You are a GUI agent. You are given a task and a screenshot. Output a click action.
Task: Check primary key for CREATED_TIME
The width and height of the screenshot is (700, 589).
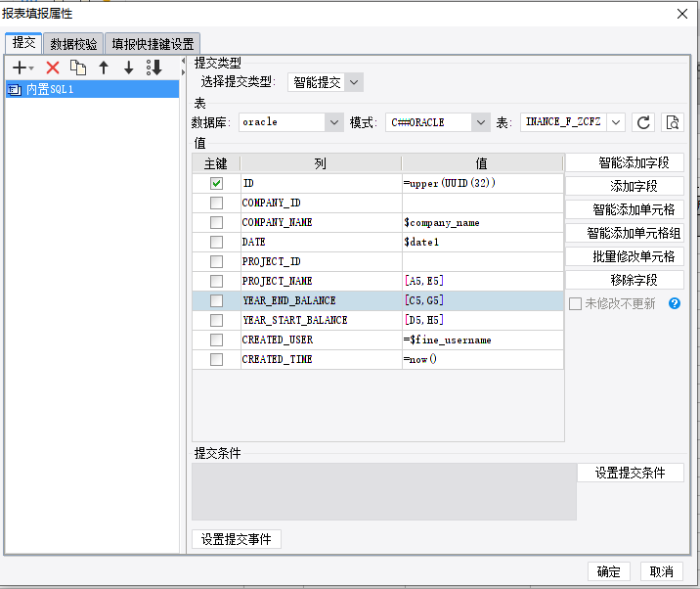pos(216,359)
